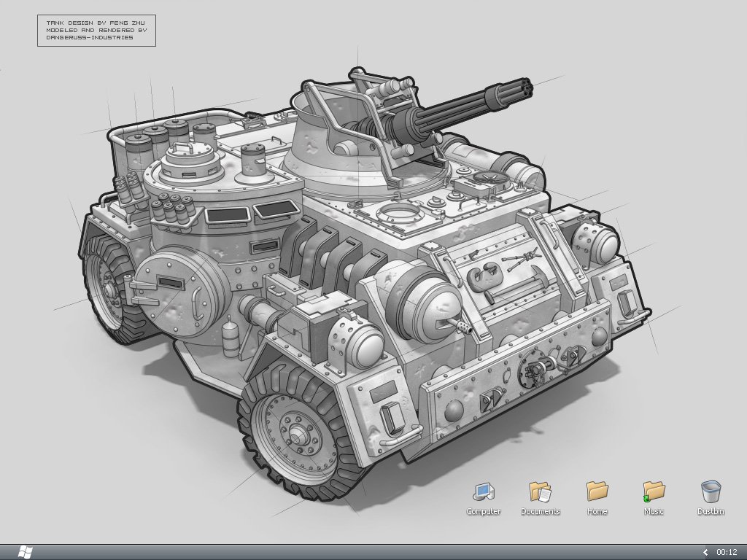Click the "Computer" icon text label
Viewport: 747px width, 560px height.
(x=483, y=512)
